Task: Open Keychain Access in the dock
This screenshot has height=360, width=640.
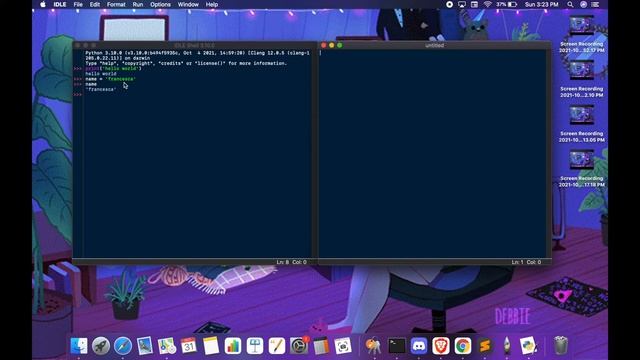Action: coord(373,346)
